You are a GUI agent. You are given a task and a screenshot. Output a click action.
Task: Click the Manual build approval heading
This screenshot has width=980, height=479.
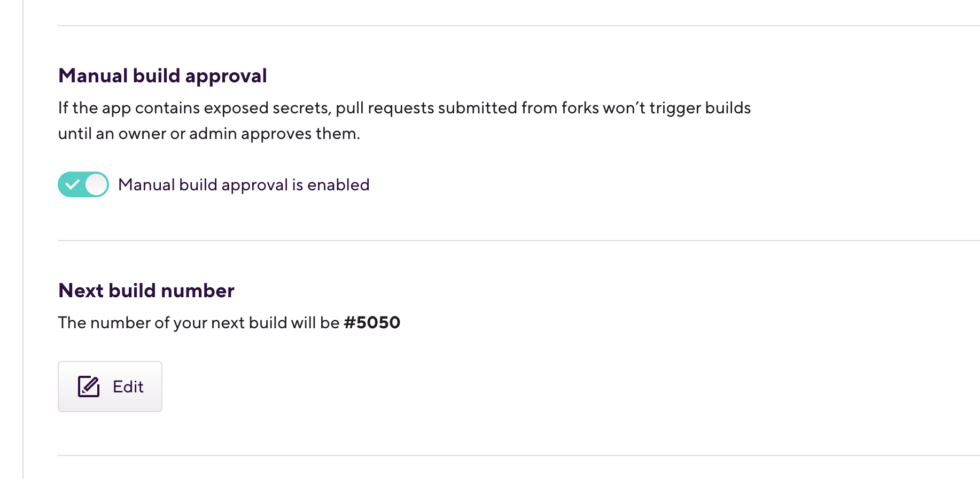(x=162, y=75)
